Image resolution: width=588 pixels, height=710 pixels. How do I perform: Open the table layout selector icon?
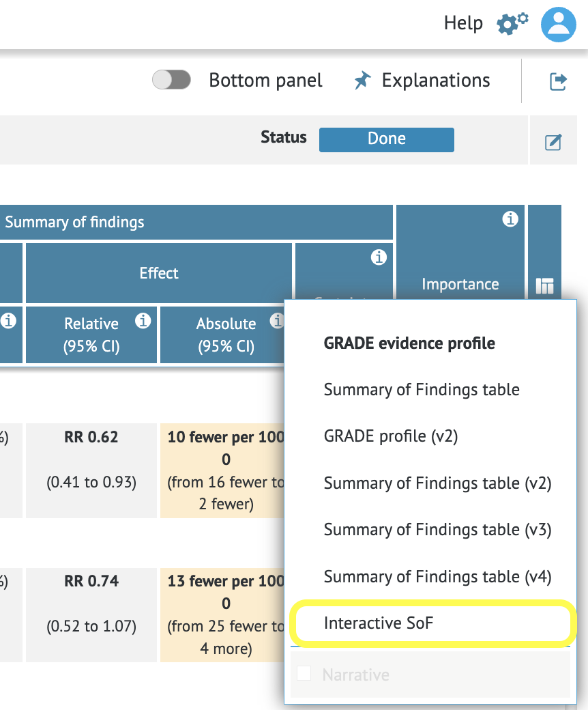pyautogui.click(x=544, y=287)
